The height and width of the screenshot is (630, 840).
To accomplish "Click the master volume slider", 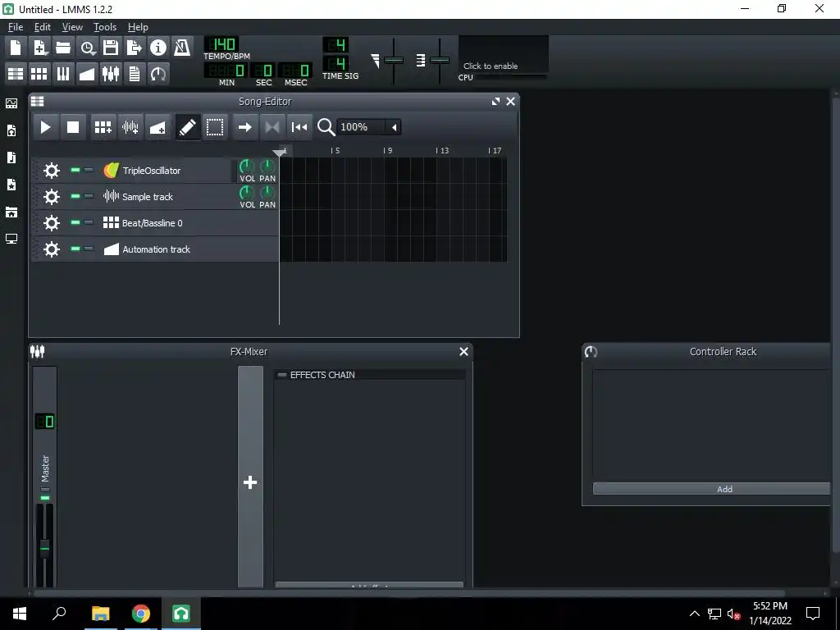I will 394,61.
